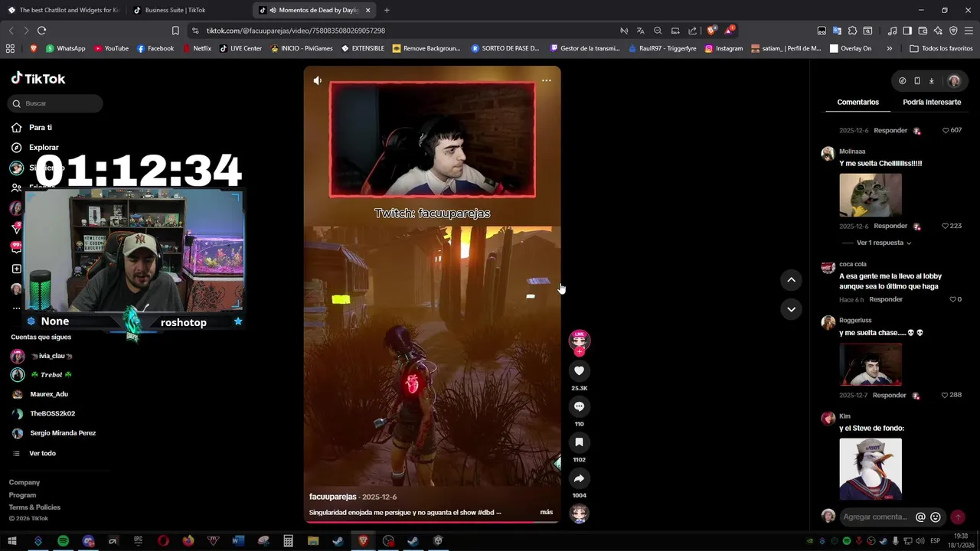Click the Agregar comentario input field
This screenshot has width=980, height=551.
pos(875,517)
